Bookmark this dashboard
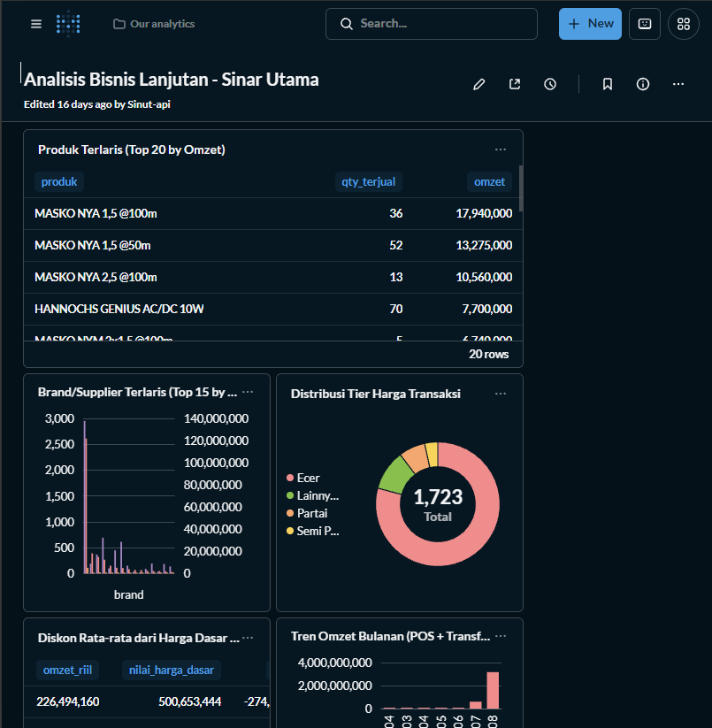The width and height of the screenshot is (712, 728). pos(607,84)
